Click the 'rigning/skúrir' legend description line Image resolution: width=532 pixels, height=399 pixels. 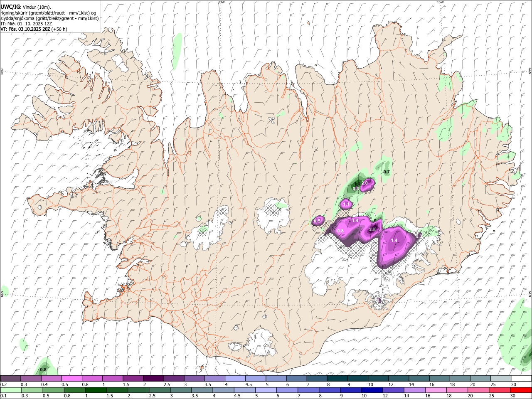pos(48,12)
